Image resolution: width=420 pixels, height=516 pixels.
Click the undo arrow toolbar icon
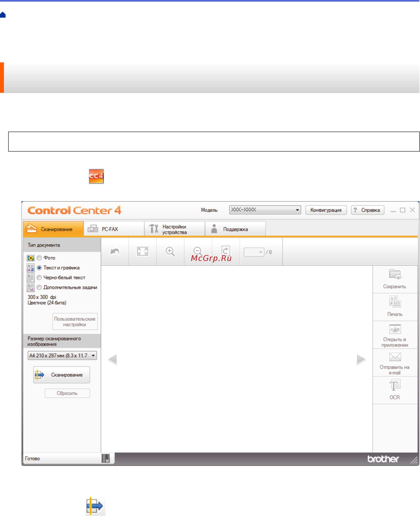(x=115, y=252)
